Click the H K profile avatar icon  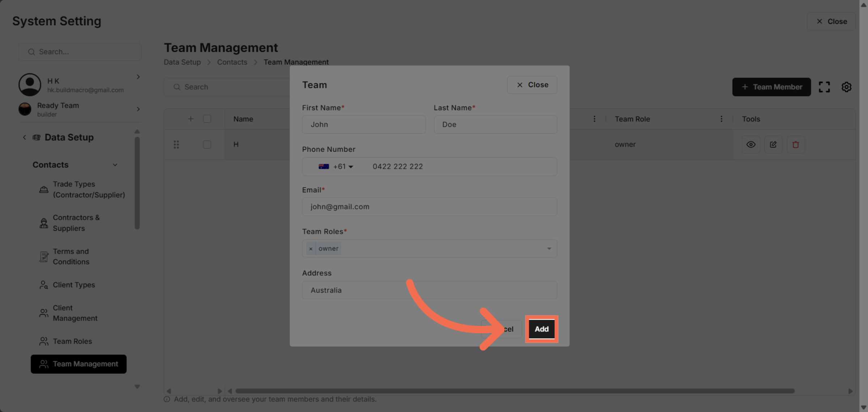pos(30,85)
